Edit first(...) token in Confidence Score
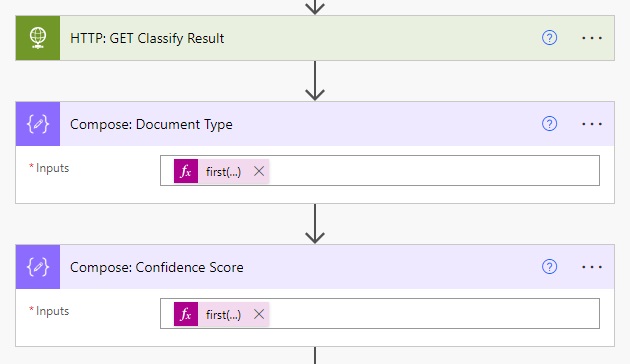This screenshot has height=364, width=630. 223,315
